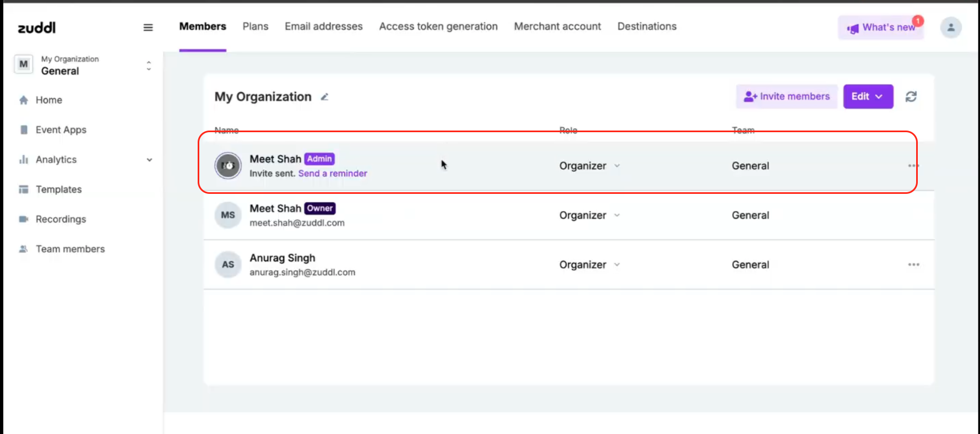Click the pencil icon beside My Organization
This screenshot has width=980, height=434.
325,97
